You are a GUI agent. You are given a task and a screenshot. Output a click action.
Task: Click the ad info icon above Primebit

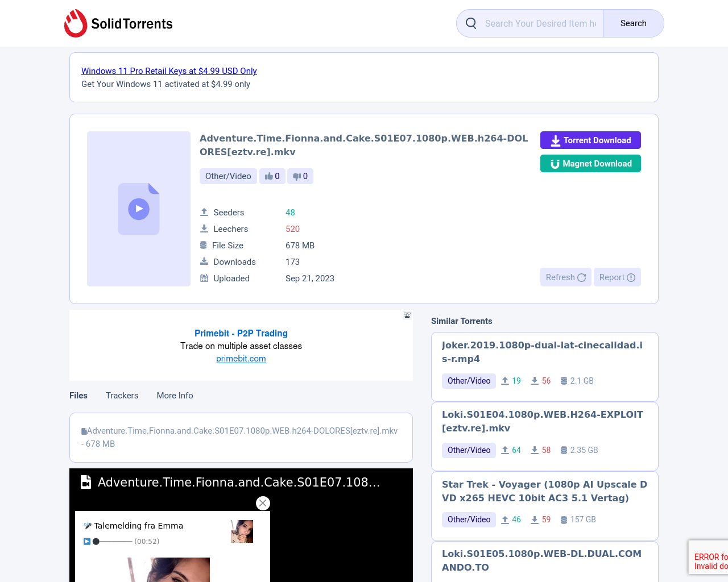click(x=407, y=315)
